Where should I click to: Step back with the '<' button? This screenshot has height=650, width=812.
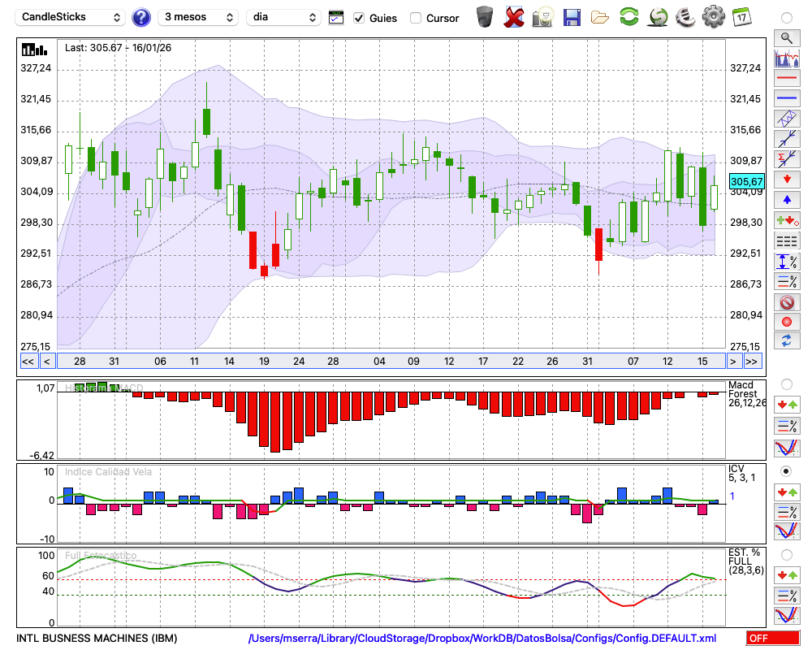pyautogui.click(x=47, y=362)
